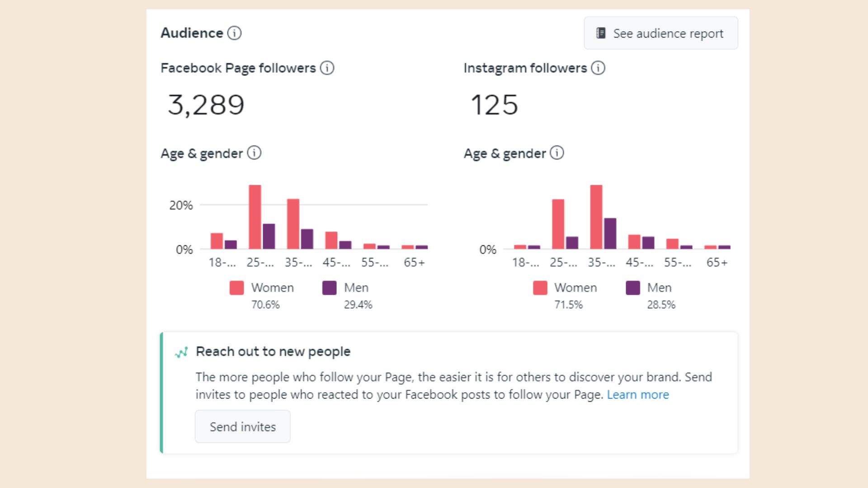Click info icon beside Facebook Page followers

[x=327, y=68]
